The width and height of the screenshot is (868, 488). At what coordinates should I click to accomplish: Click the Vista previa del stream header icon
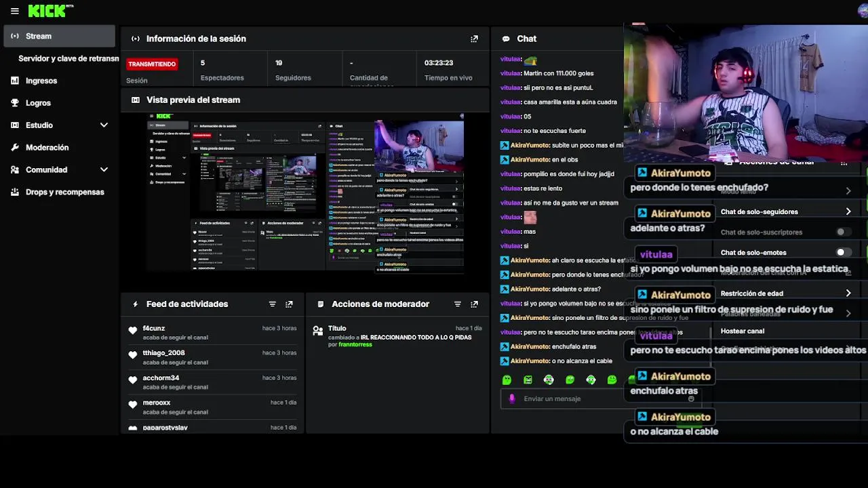coord(136,100)
